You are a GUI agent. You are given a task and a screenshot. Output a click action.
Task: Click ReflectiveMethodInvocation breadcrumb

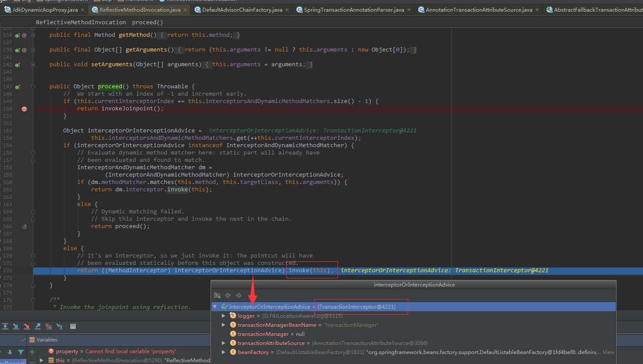click(81, 22)
